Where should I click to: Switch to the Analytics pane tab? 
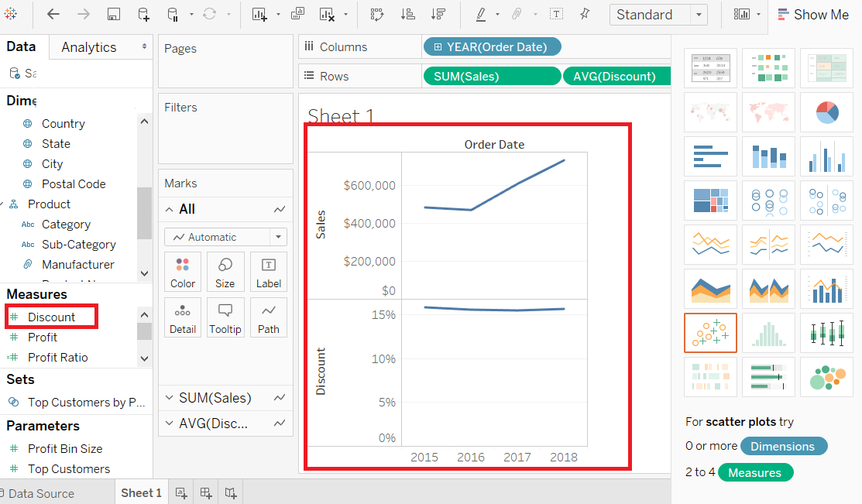89,47
